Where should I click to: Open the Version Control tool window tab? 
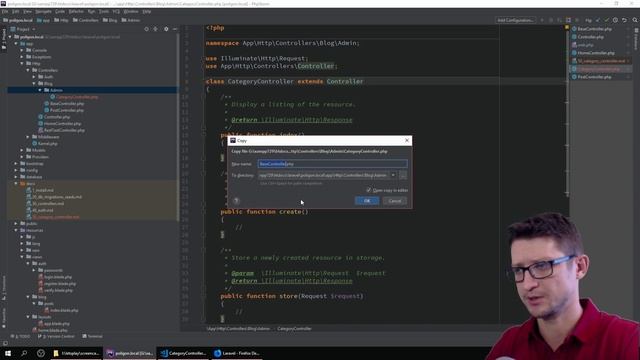click(x=56, y=336)
